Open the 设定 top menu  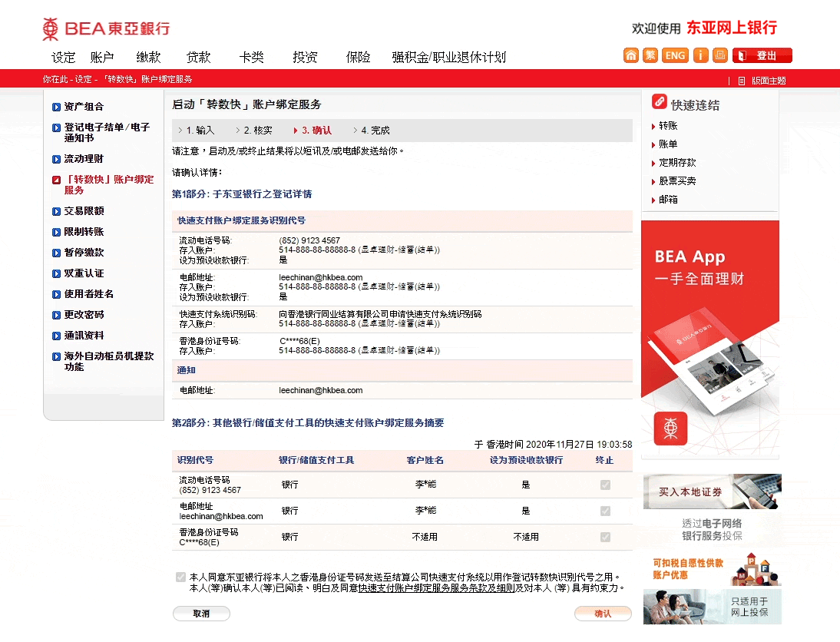point(63,58)
